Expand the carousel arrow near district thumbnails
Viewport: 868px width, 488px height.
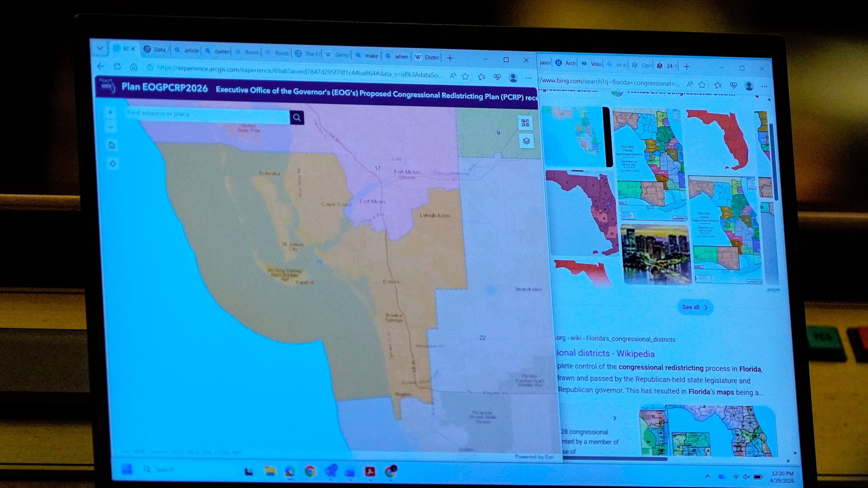pos(615,418)
